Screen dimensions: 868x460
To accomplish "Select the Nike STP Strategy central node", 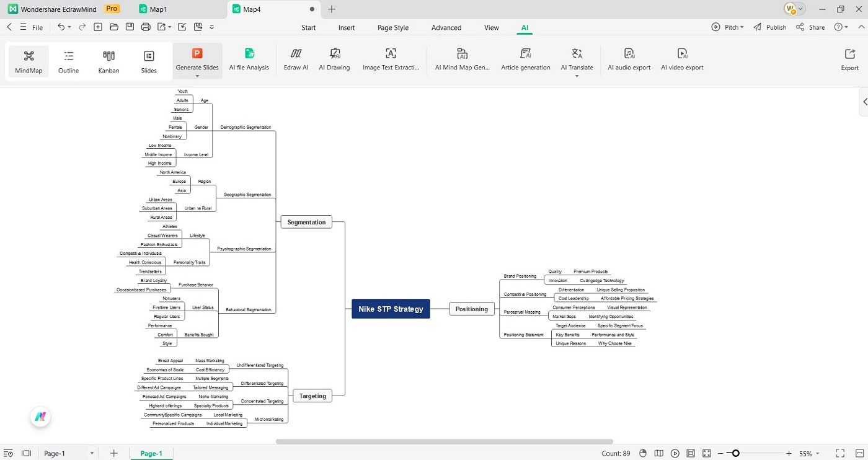I will (x=391, y=309).
